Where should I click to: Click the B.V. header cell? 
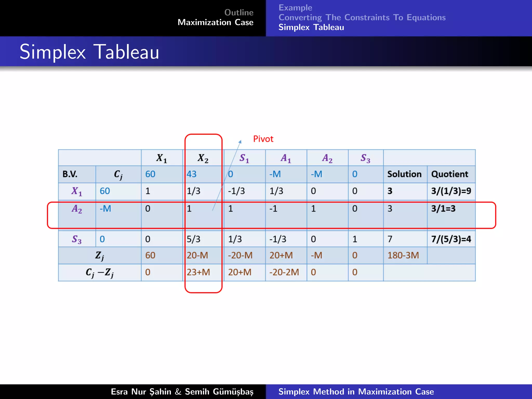[x=70, y=174]
